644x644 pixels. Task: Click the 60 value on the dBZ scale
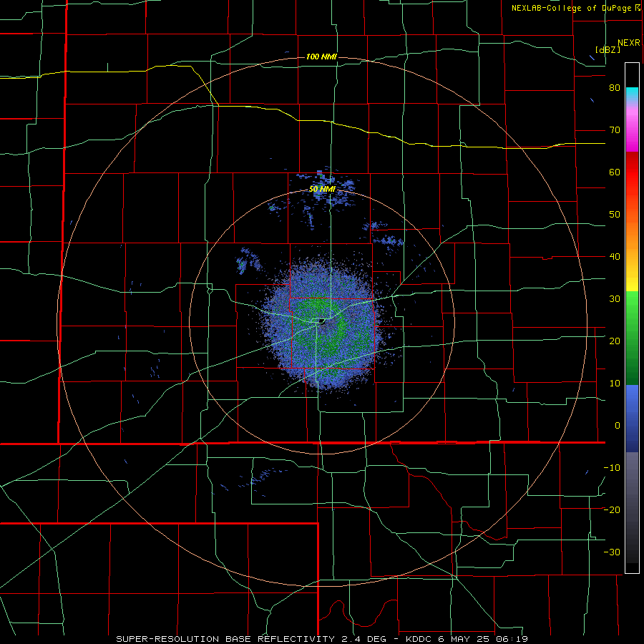tap(615, 172)
